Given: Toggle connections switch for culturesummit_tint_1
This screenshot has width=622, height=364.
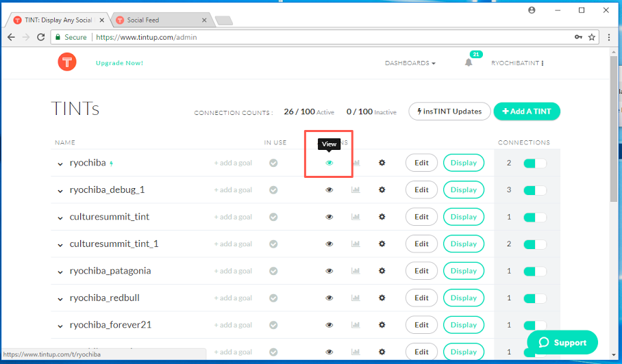Looking at the screenshot, I should (x=535, y=244).
